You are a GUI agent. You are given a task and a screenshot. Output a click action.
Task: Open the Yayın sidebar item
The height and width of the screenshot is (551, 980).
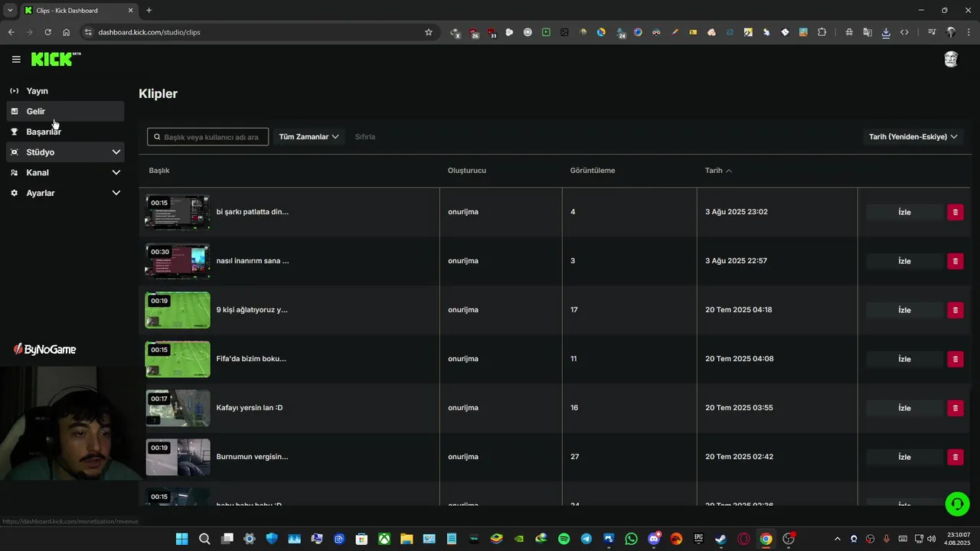65,91
